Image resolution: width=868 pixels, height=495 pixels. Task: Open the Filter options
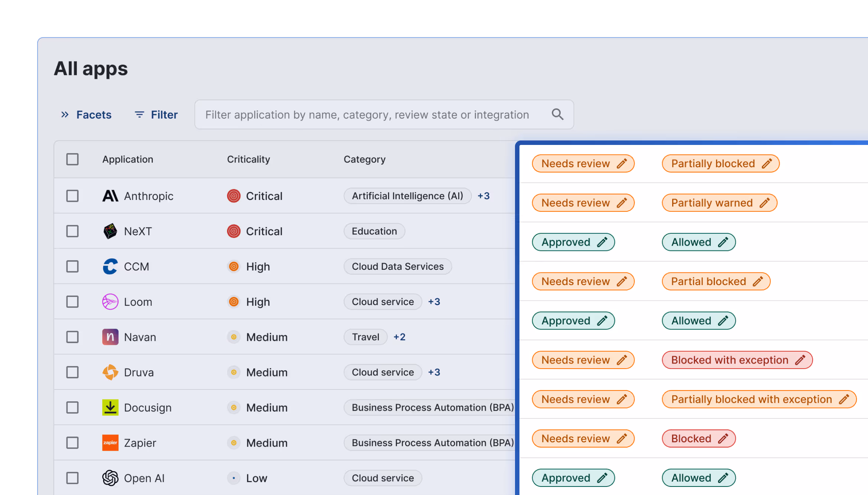click(x=156, y=114)
